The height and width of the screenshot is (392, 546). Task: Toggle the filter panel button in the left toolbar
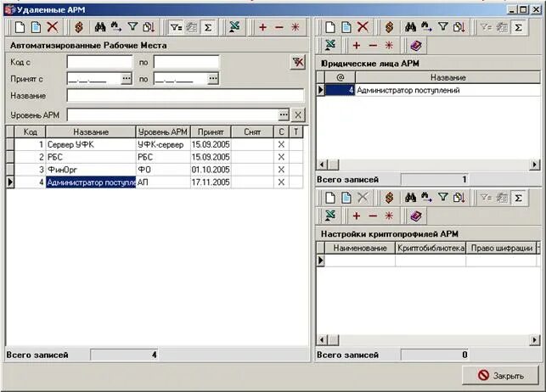pyautogui.click(x=176, y=27)
